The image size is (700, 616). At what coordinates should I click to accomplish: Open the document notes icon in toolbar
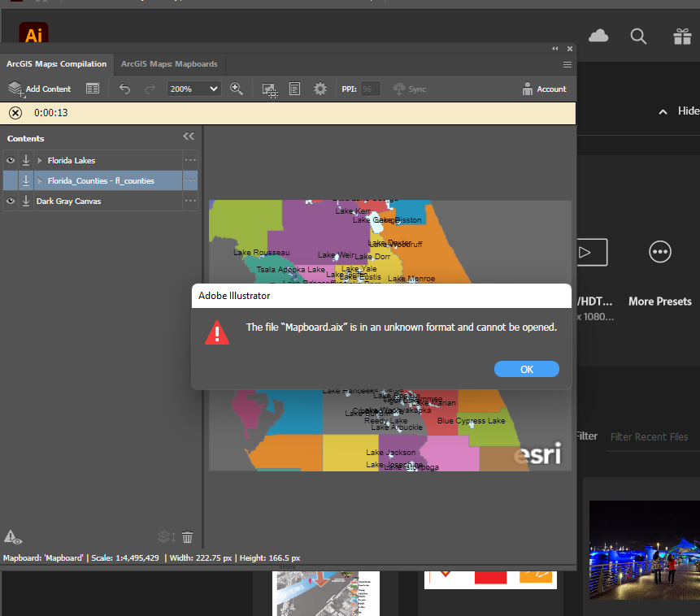(x=294, y=89)
